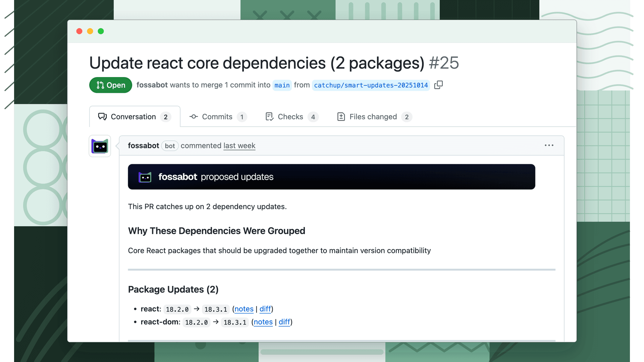Click the pull request title text
This screenshot has height=362, width=644.
(257, 63)
